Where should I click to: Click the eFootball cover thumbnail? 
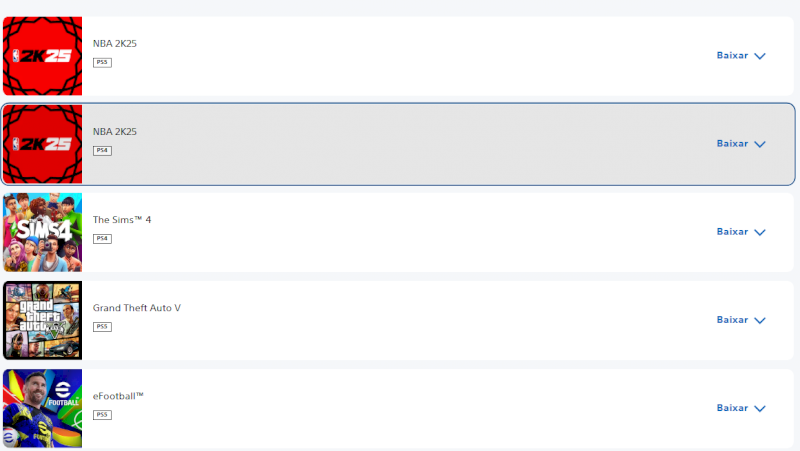[x=42, y=408]
